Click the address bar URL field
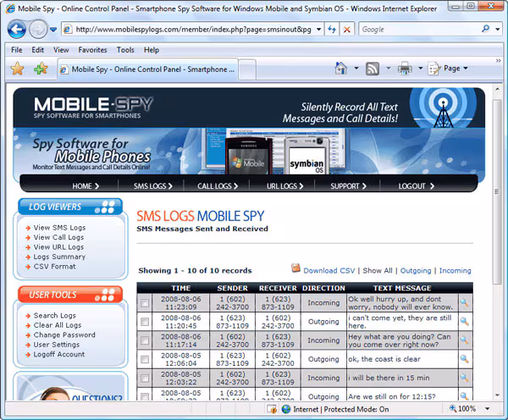 [x=193, y=30]
